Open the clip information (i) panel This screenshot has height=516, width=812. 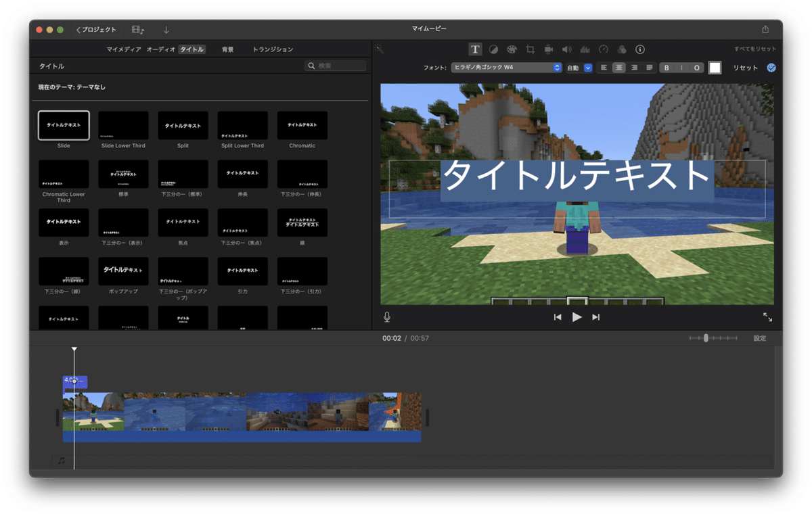[x=639, y=49]
